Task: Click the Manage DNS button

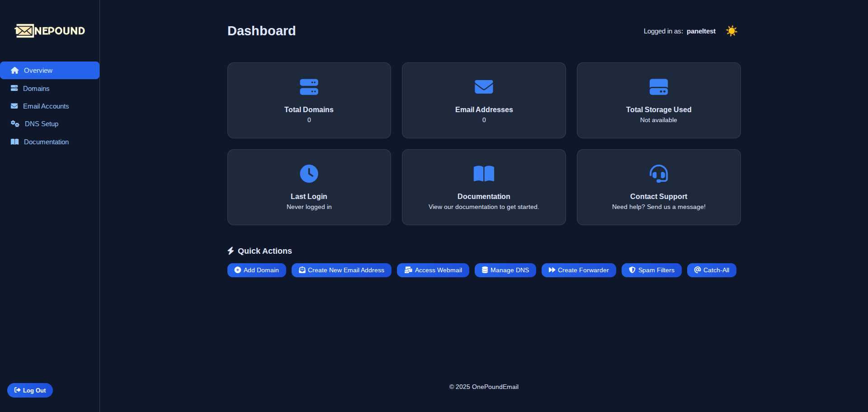Action: (x=505, y=270)
